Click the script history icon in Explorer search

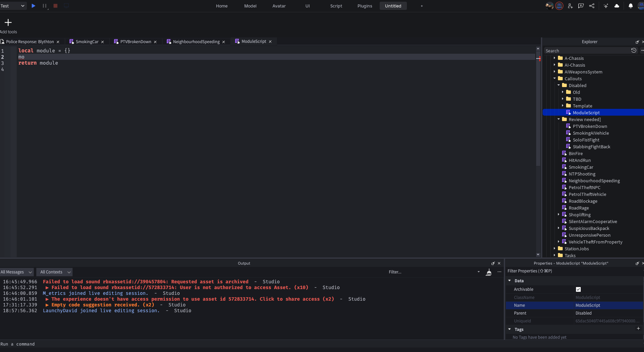[x=633, y=50]
